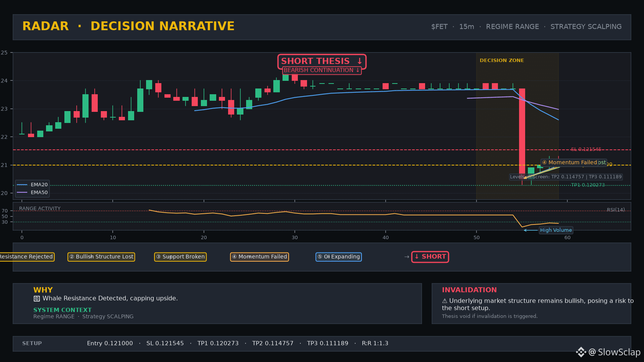Click REGIME RANGE in the header
The width and height of the screenshot is (644, 362).
pos(513,27)
